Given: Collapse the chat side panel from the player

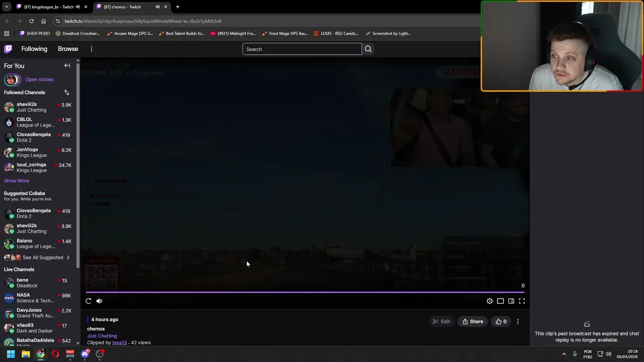Looking at the screenshot, I should tap(511, 301).
